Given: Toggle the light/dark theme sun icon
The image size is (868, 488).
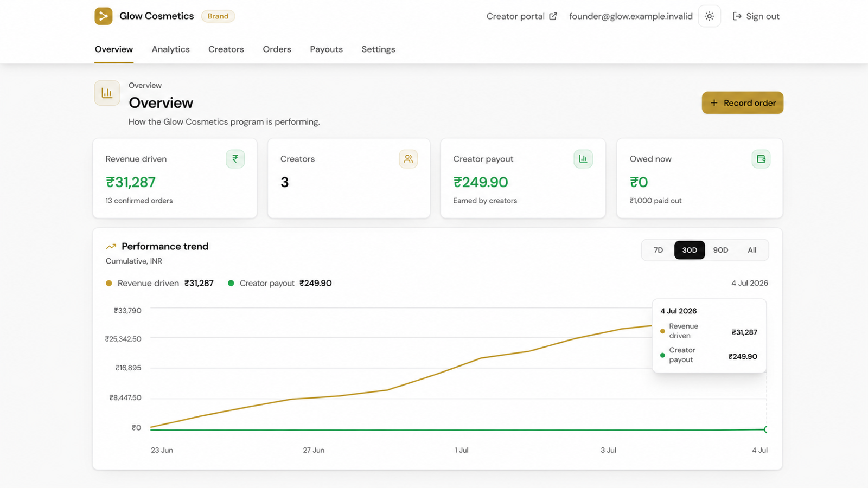Looking at the screenshot, I should pos(709,16).
